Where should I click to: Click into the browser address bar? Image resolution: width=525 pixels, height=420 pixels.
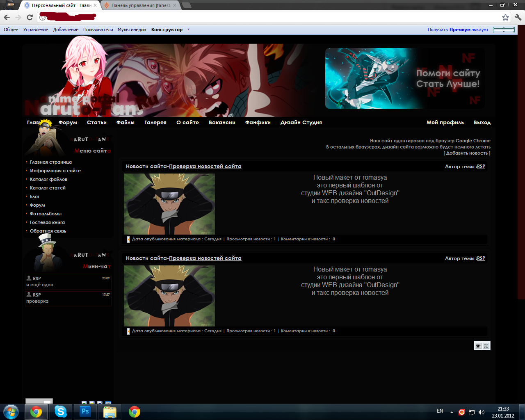[271, 17]
